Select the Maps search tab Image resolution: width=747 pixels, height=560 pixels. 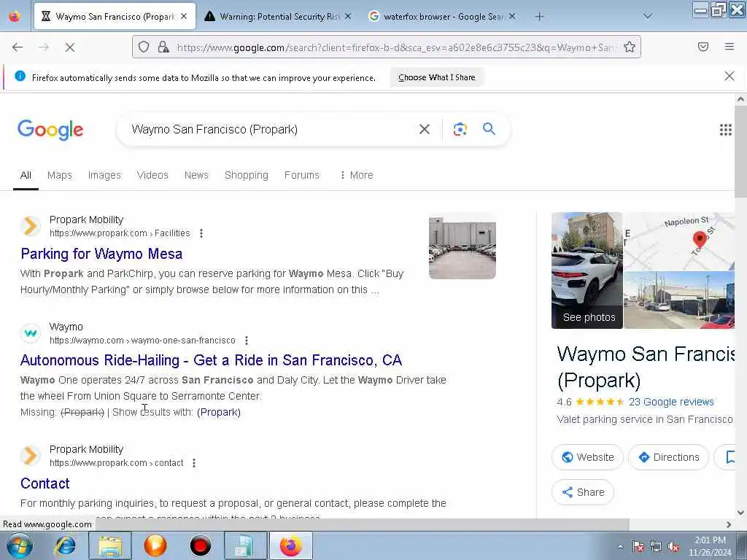(60, 175)
